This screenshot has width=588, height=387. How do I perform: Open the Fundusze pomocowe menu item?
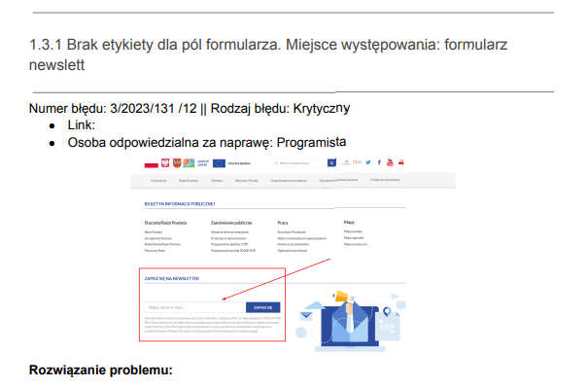coord(385,180)
